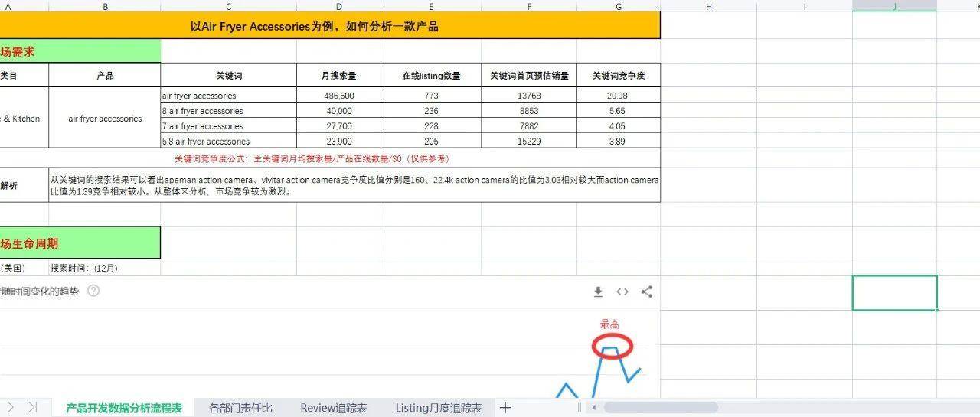Click the search volume cell 486,600
Image resolution: width=980 pixels, height=417 pixels.
click(x=339, y=96)
